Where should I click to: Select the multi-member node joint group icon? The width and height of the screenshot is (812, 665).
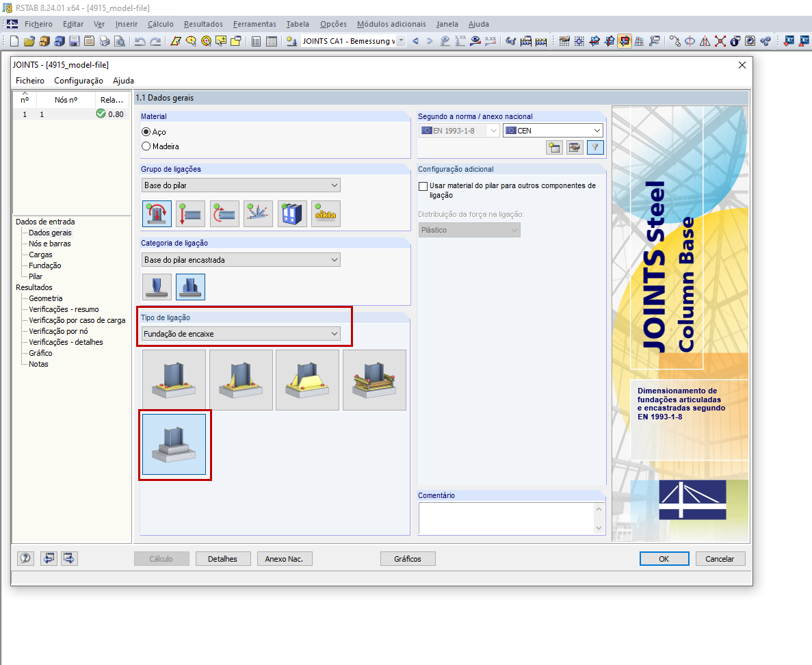[x=258, y=214]
